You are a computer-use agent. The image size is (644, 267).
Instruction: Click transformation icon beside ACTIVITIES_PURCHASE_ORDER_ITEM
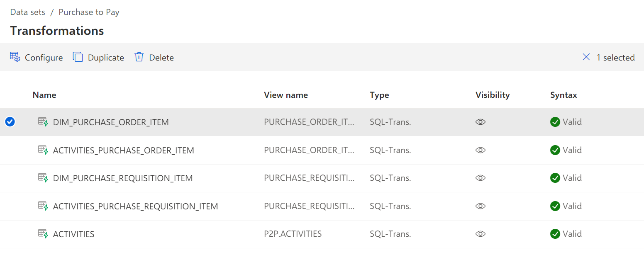click(x=43, y=150)
